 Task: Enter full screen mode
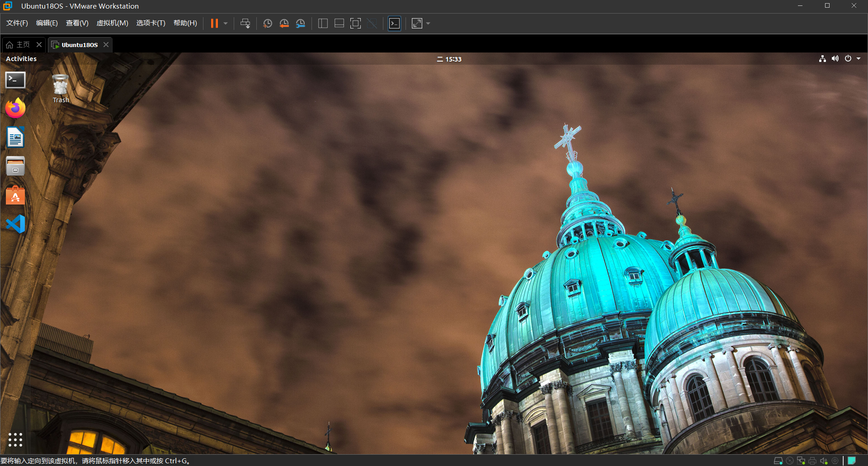pyautogui.click(x=356, y=24)
